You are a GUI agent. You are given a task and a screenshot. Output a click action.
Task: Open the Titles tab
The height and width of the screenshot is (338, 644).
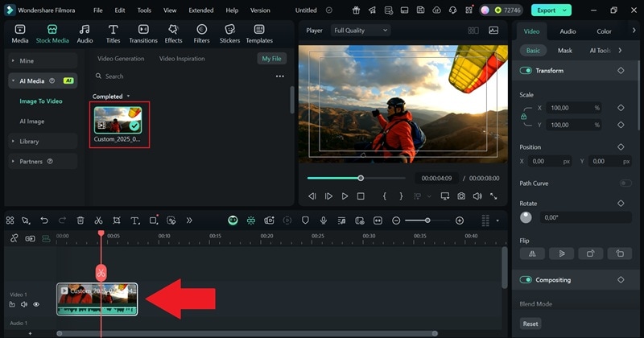coord(113,34)
